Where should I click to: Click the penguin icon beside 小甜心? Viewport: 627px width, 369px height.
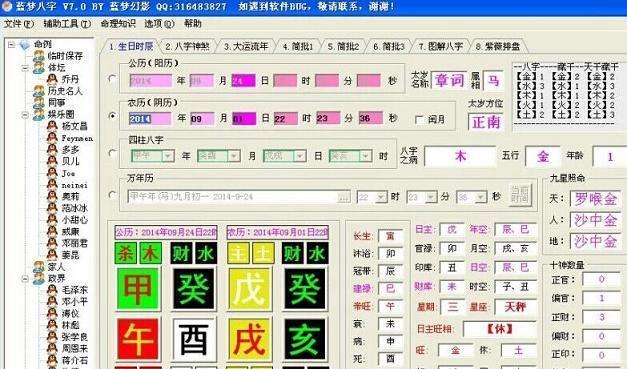pos(52,219)
